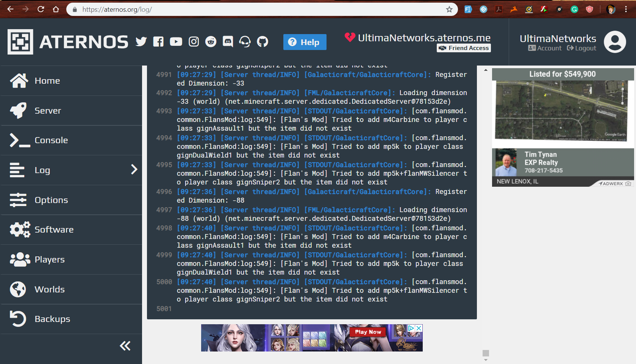The width and height of the screenshot is (636, 364).
Task: Close the banner ad with X icon
Action: 419,328
